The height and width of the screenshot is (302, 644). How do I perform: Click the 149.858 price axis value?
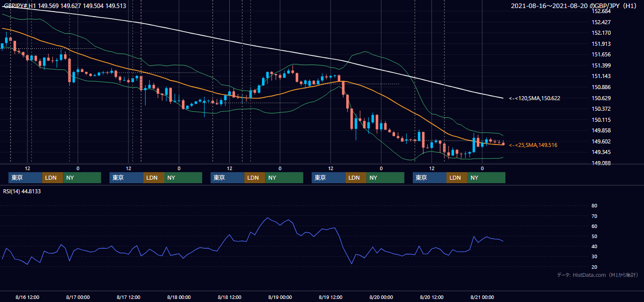[x=601, y=130]
